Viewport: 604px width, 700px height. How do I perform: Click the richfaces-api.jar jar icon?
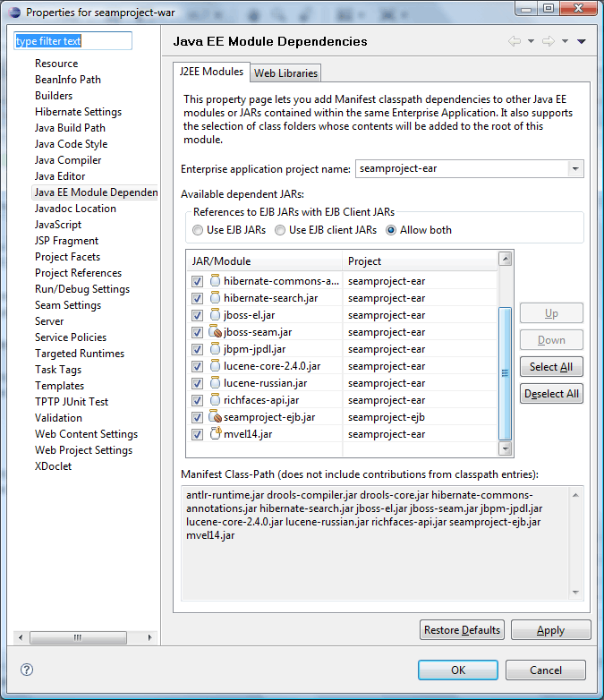[x=215, y=399]
